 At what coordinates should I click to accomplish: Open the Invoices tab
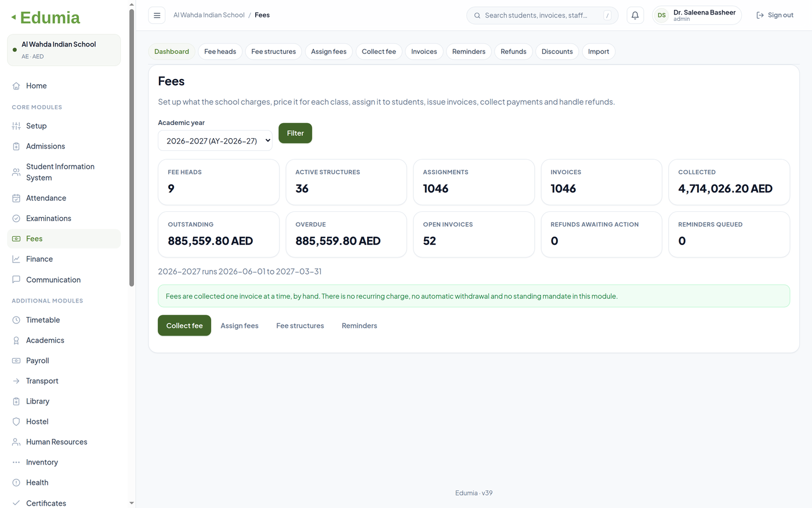click(424, 52)
